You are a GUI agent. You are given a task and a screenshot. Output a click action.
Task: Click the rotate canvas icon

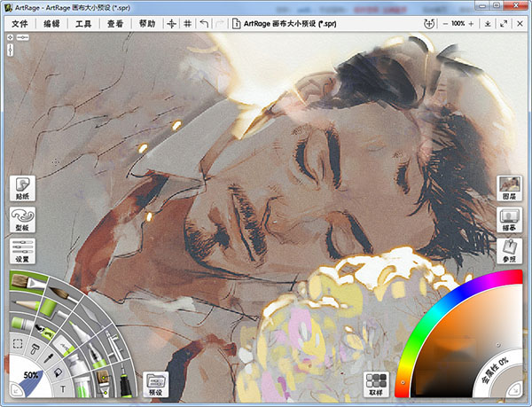(429, 24)
